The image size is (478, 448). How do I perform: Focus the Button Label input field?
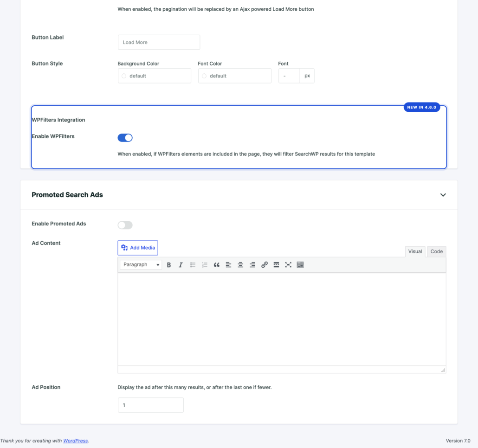click(159, 42)
